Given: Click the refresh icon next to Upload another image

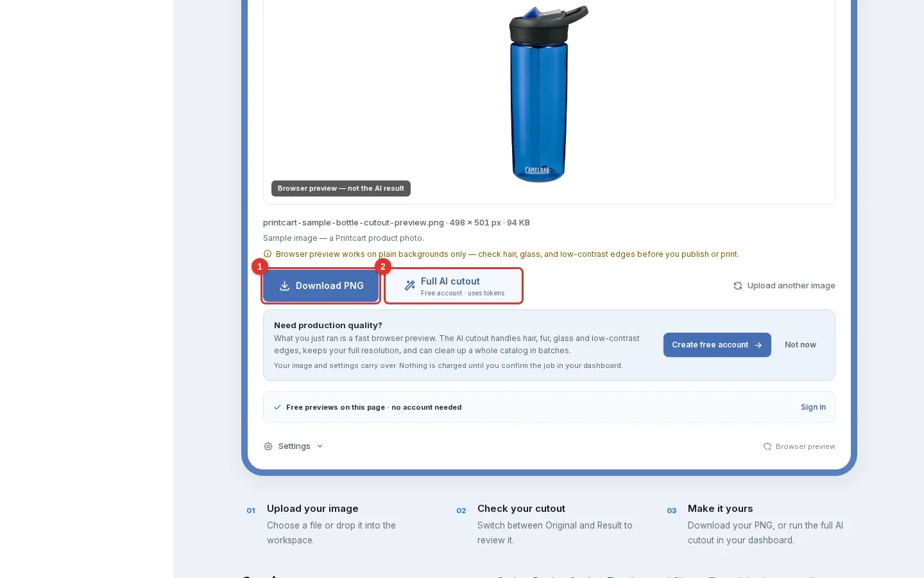Looking at the screenshot, I should (x=738, y=286).
